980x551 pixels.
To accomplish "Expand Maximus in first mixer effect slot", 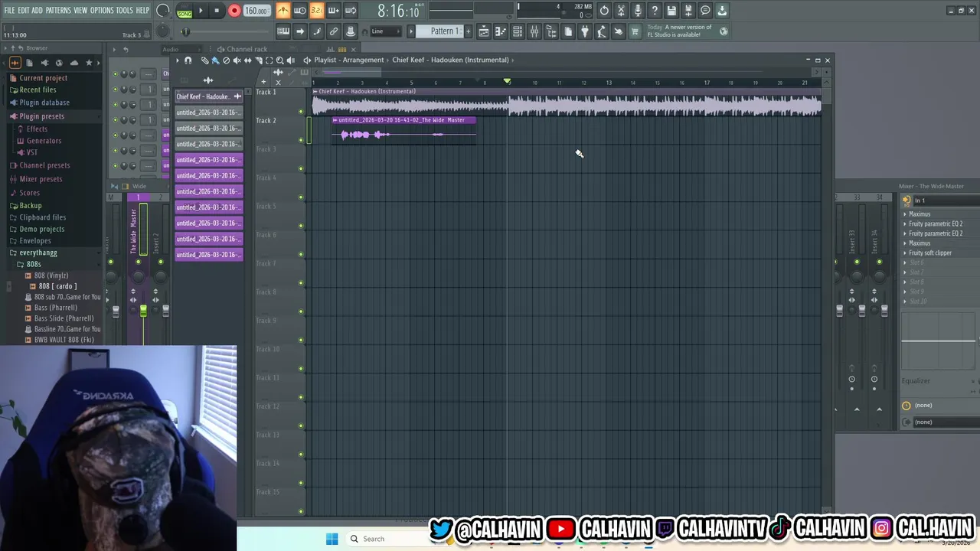I will (x=906, y=214).
